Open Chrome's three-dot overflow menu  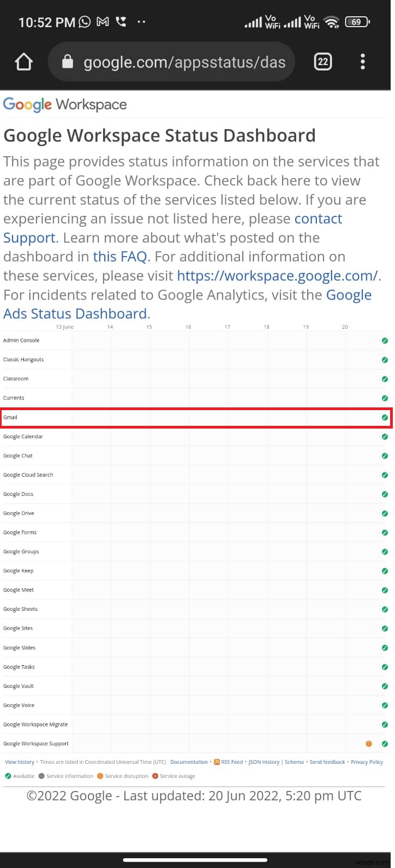click(362, 62)
